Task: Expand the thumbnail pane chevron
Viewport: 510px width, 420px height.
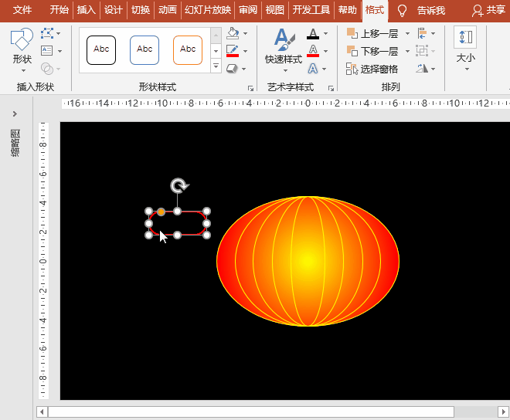Action: click(15, 113)
